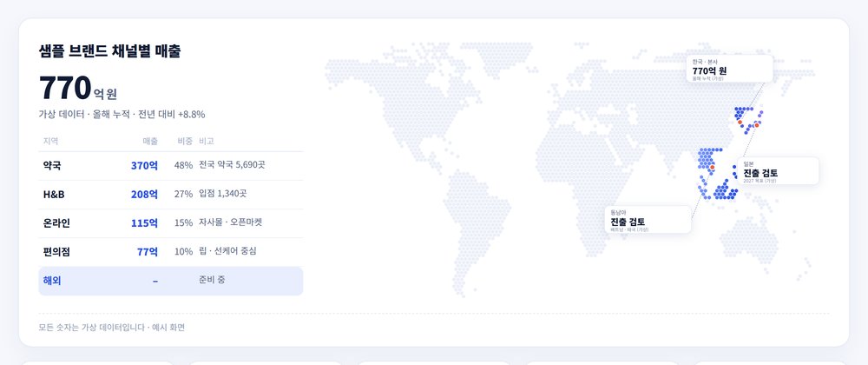This screenshot has width=868, height=365.
Task: Select the H&B channel row
Action: [170, 195]
